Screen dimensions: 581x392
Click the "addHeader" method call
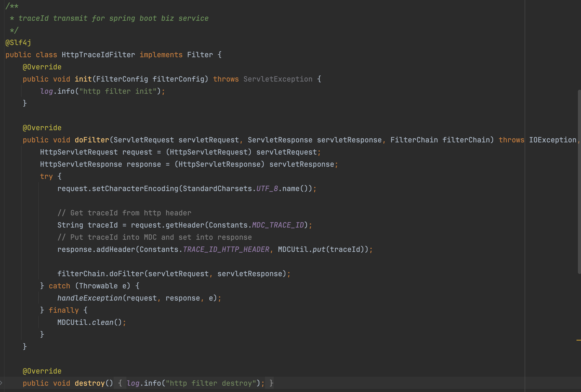click(x=115, y=249)
